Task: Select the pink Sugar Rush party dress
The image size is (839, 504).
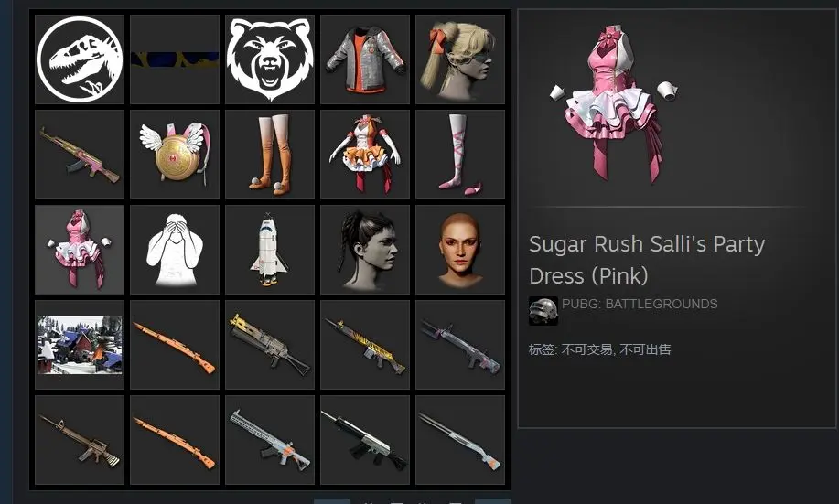Action: [80, 250]
